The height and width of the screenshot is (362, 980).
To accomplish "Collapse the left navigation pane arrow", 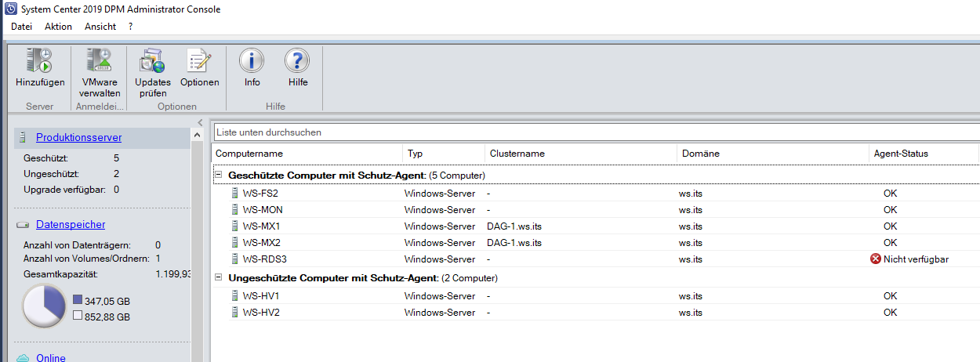I will [x=200, y=121].
